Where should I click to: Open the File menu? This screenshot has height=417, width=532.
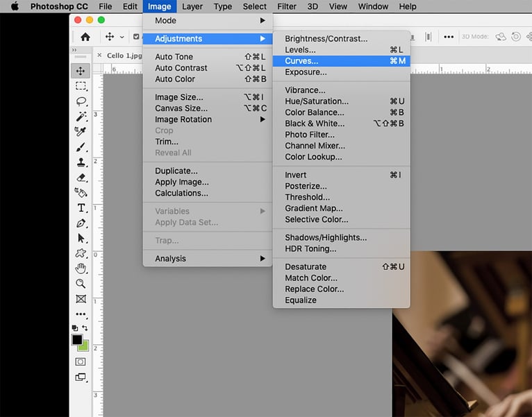[x=105, y=6]
